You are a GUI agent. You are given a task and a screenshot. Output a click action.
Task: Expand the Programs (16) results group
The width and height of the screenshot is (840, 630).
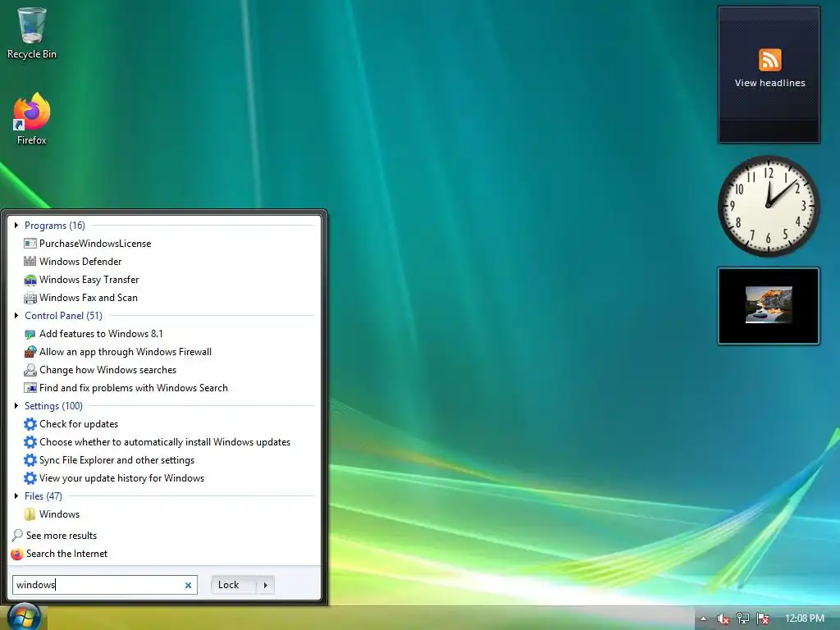coord(16,226)
